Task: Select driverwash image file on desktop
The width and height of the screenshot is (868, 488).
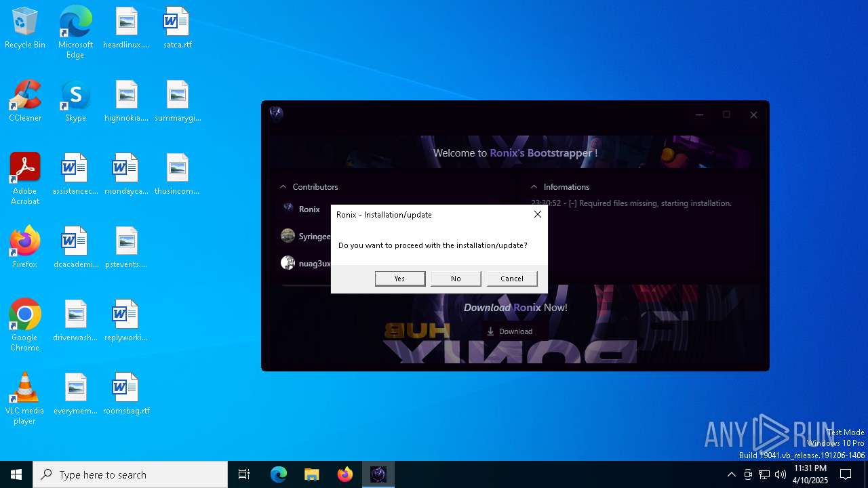Action: pyautogui.click(x=75, y=321)
